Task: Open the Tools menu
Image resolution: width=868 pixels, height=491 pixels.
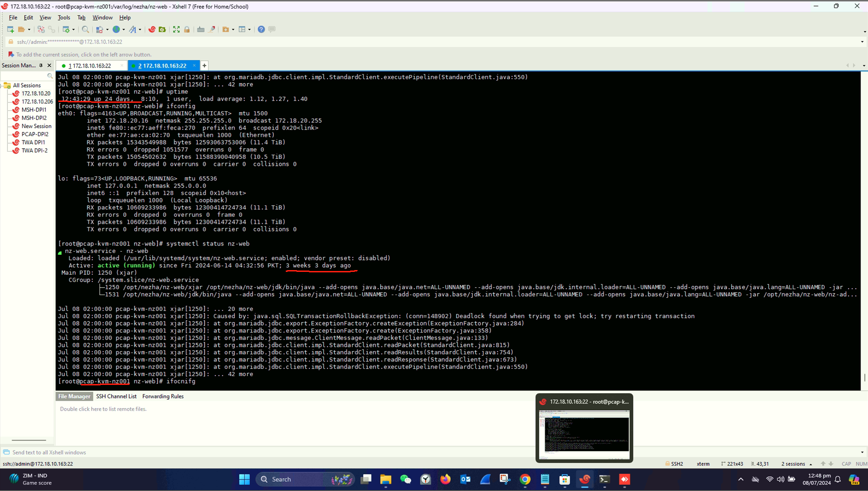Action: pos(63,18)
